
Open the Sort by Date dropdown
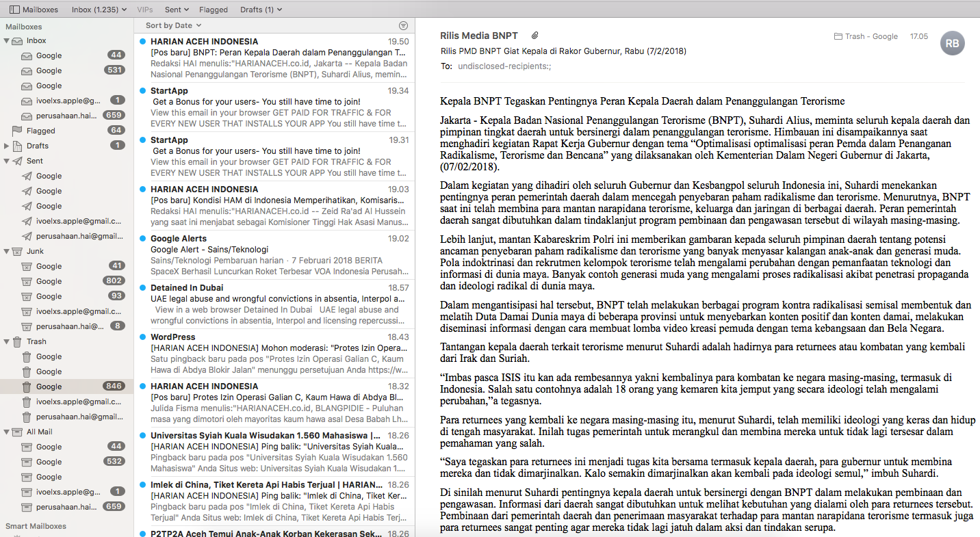pos(172,25)
